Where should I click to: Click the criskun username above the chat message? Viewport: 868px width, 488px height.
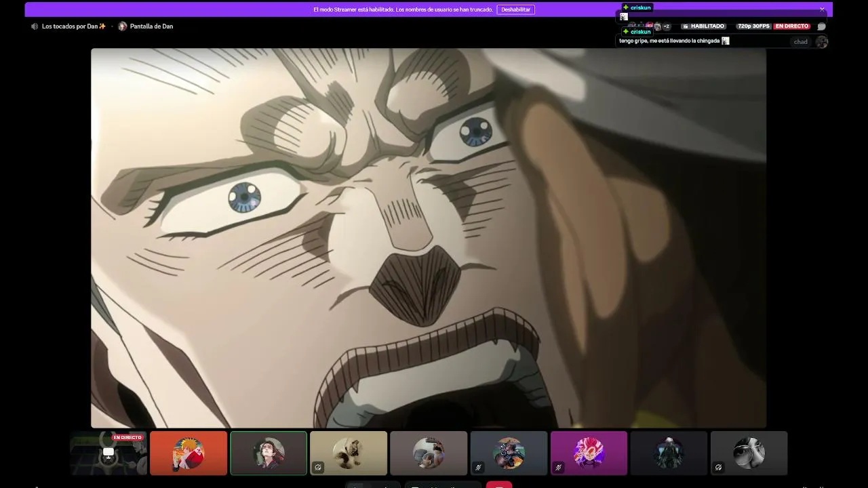pyautogui.click(x=641, y=32)
